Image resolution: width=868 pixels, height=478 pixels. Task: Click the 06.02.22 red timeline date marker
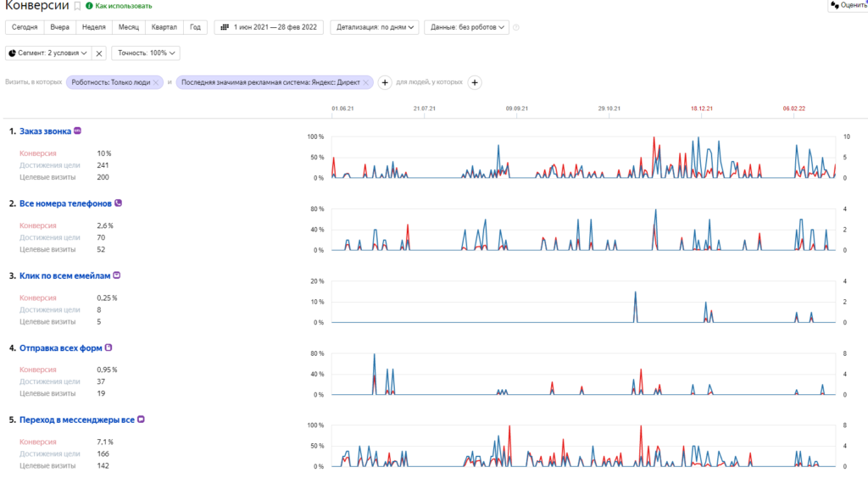pos(793,108)
